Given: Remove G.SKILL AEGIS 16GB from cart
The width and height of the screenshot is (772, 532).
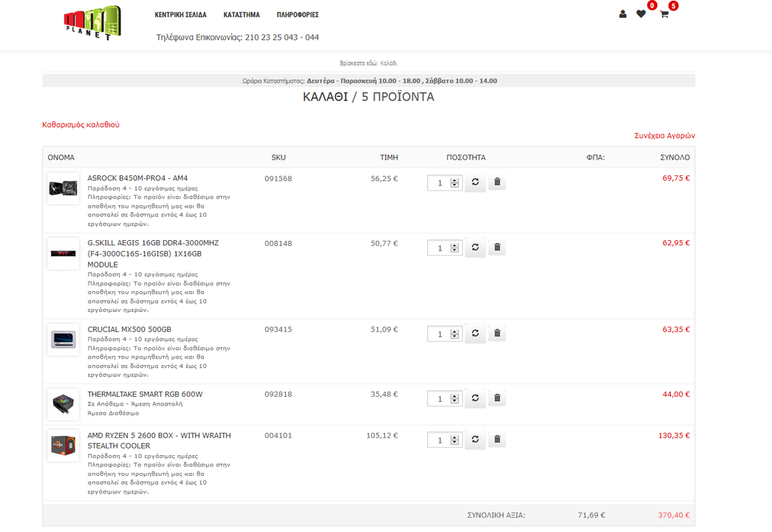Looking at the screenshot, I should pyautogui.click(x=497, y=248).
